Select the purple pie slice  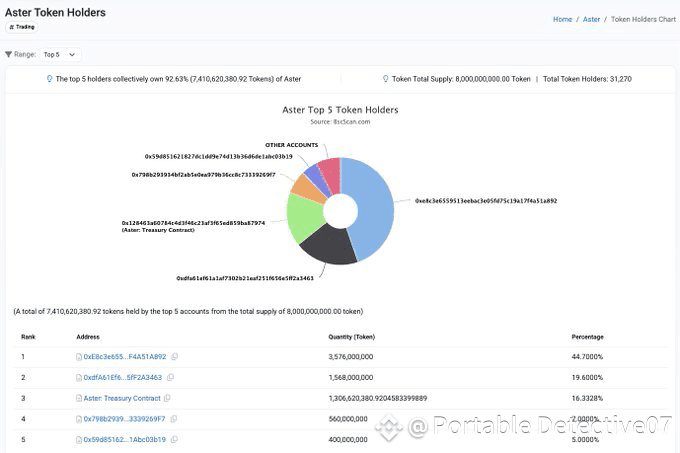point(318,179)
